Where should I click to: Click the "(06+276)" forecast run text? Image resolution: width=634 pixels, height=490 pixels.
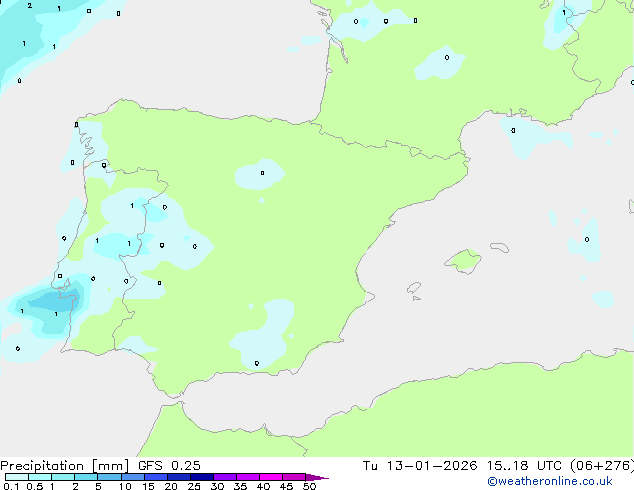click(602, 466)
